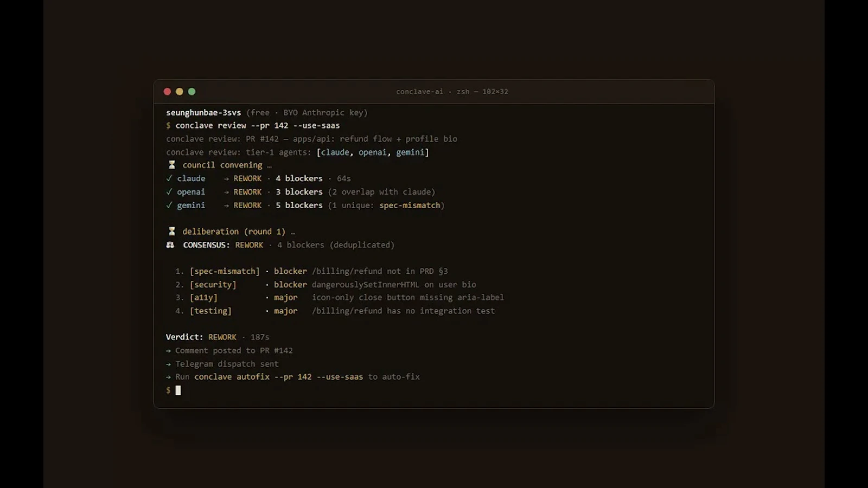This screenshot has width=868, height=488.
Task: Click the agent name 'openai' in results
Action: (191, 192)
